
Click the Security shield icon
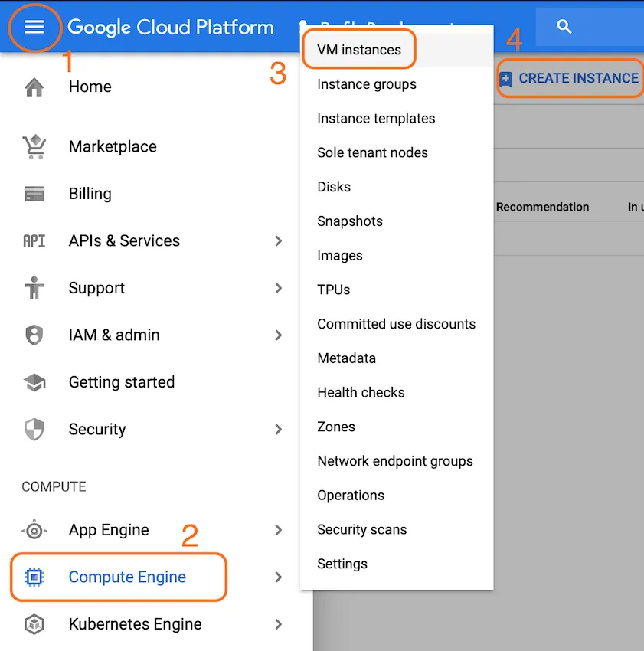[x=34, y=430]
